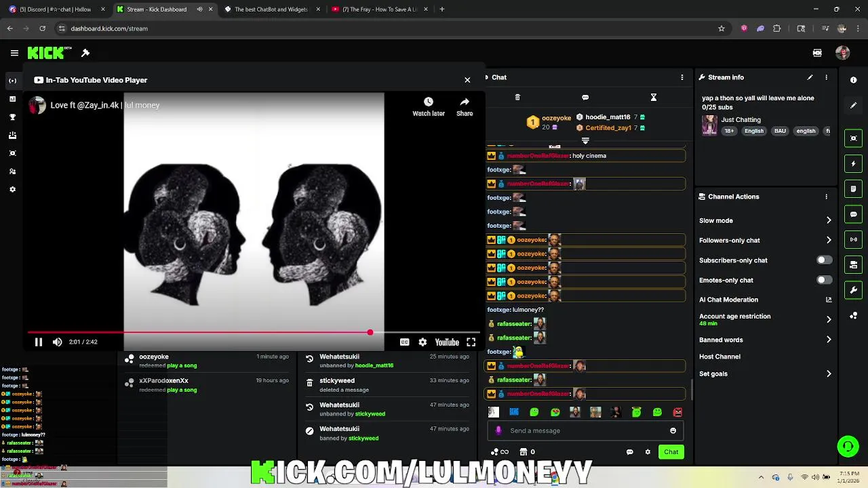Edit stream info with pencil icon
The image size is (868, 488).
[810, 77]
